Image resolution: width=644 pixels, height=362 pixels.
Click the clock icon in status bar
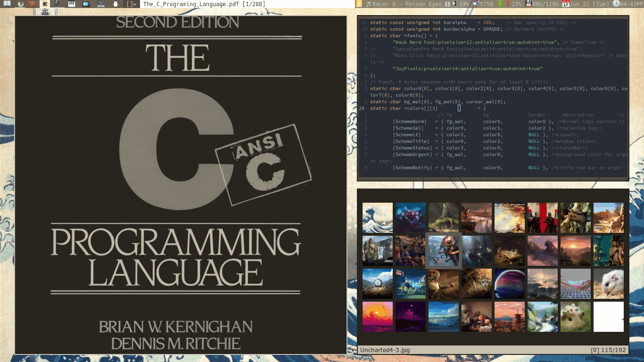click(x=616, y=4)
